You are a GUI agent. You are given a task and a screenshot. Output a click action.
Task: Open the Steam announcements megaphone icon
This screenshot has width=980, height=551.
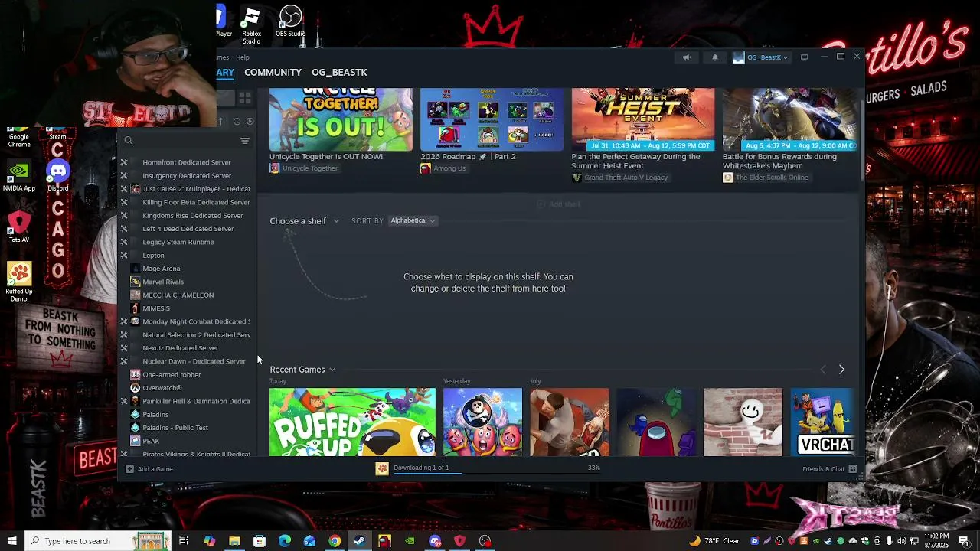686,57
